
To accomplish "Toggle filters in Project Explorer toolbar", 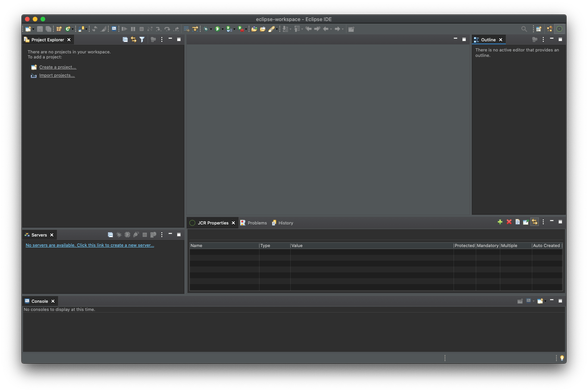I will click(x=142, y=39).
